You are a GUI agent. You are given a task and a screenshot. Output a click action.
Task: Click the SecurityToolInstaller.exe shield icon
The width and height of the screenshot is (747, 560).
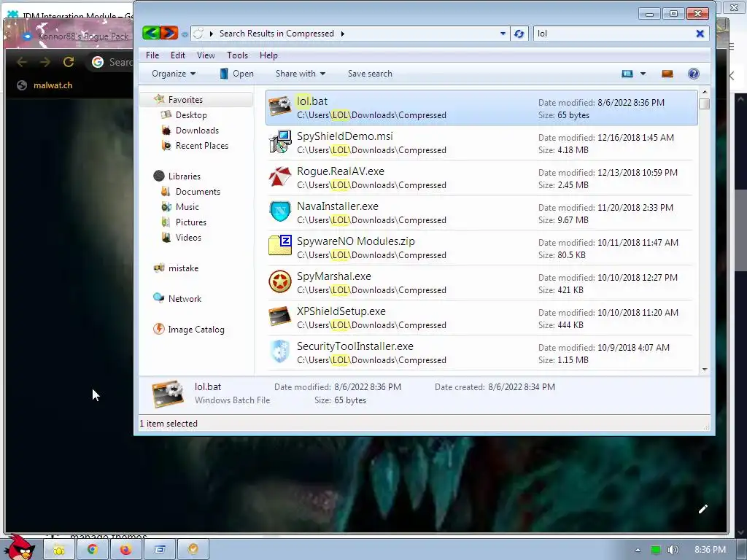pos(279,351)
